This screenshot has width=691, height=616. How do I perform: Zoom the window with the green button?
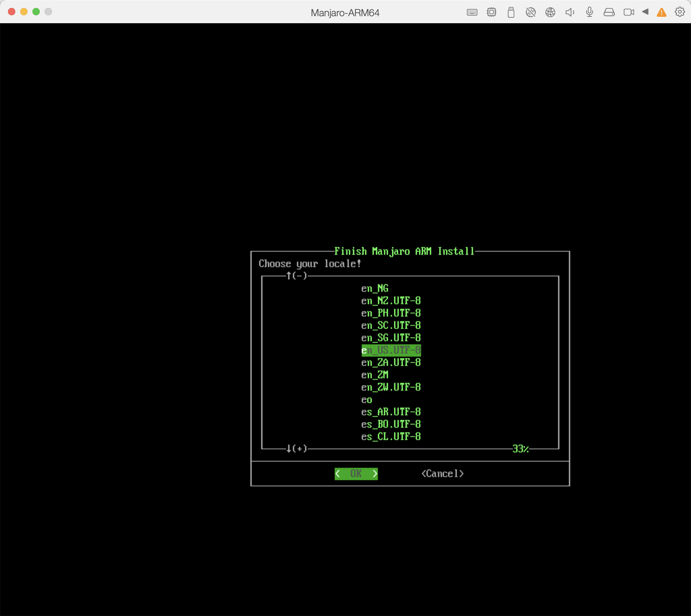pos(36,12)
